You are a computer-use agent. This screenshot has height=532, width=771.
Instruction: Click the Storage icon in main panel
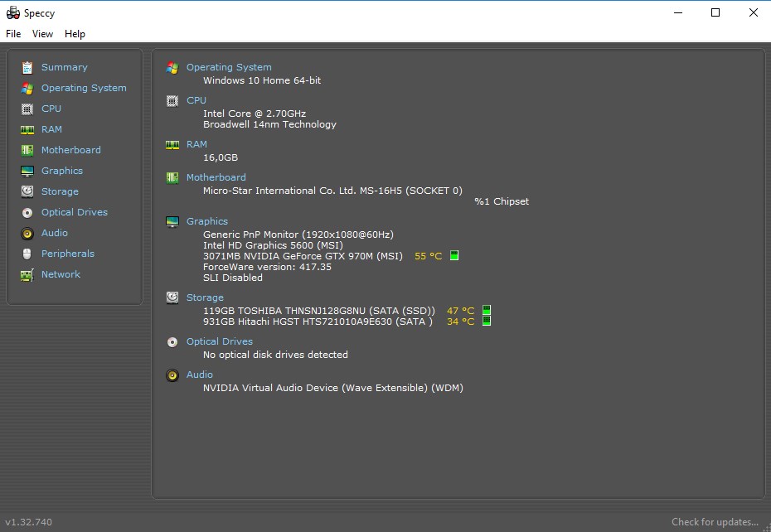pyautogui.click(x=172, y=297)
